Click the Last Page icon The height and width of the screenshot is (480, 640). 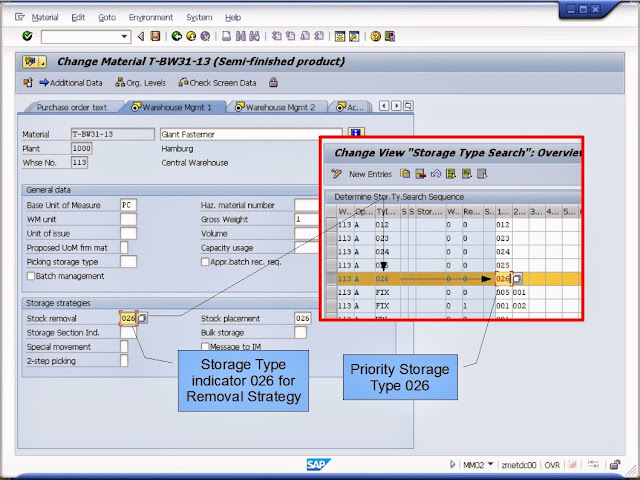click(319, 36)
